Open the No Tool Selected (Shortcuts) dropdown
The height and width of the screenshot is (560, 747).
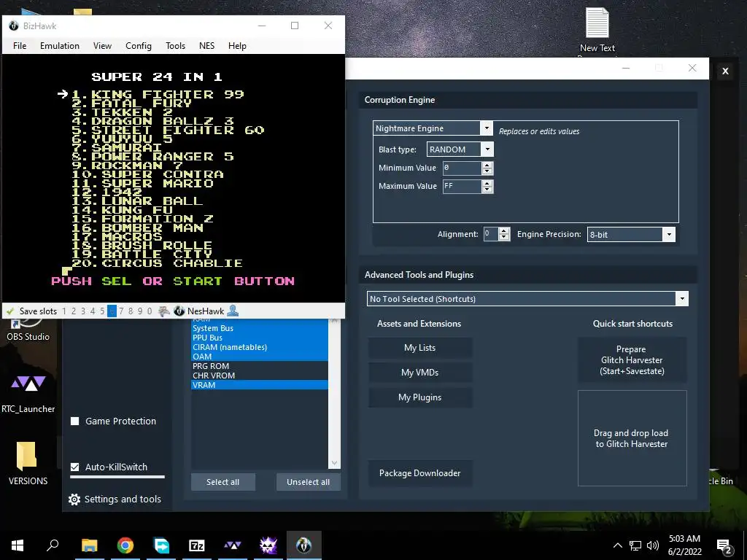point(682,298)
